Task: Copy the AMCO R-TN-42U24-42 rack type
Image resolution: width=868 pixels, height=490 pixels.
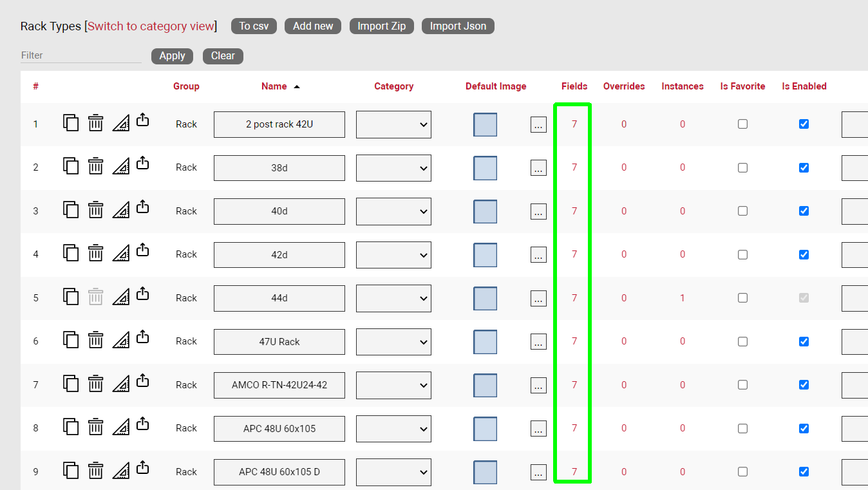Action: 71,384
